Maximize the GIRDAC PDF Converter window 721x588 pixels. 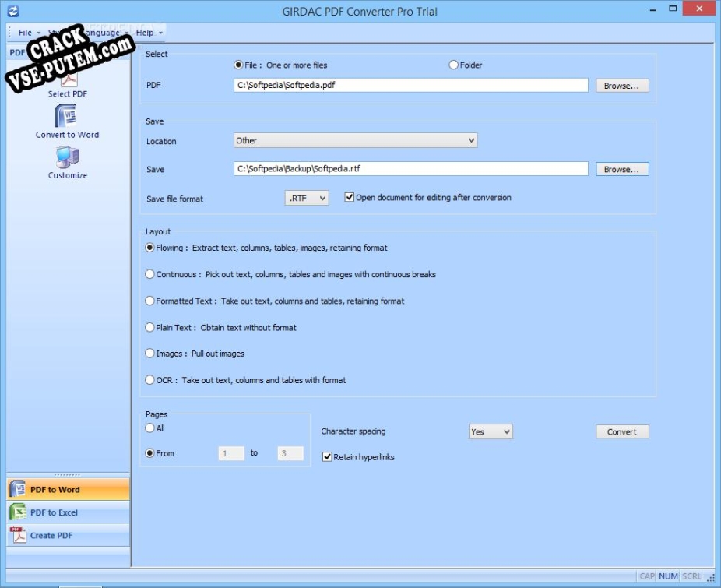point(673,9)
